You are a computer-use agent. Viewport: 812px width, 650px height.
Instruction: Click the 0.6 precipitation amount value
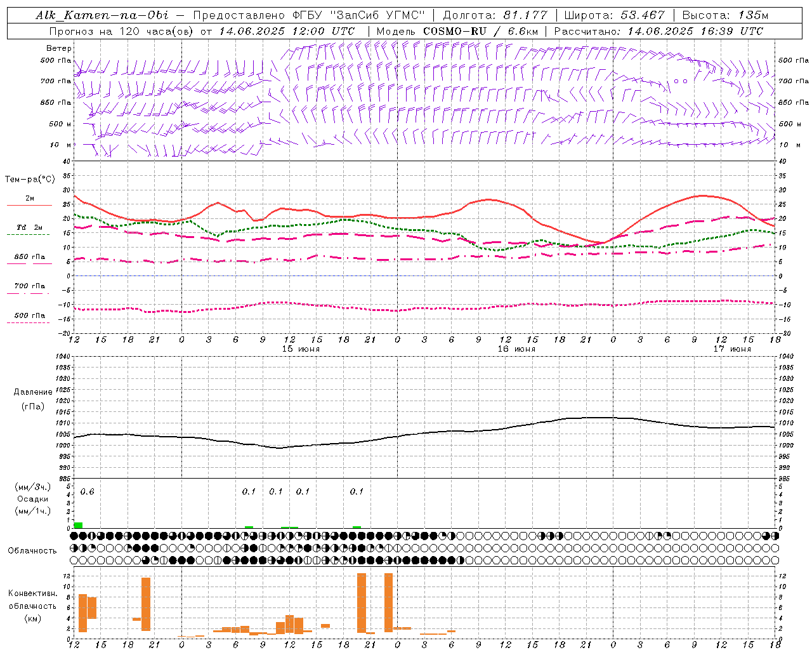pos(87,492)
